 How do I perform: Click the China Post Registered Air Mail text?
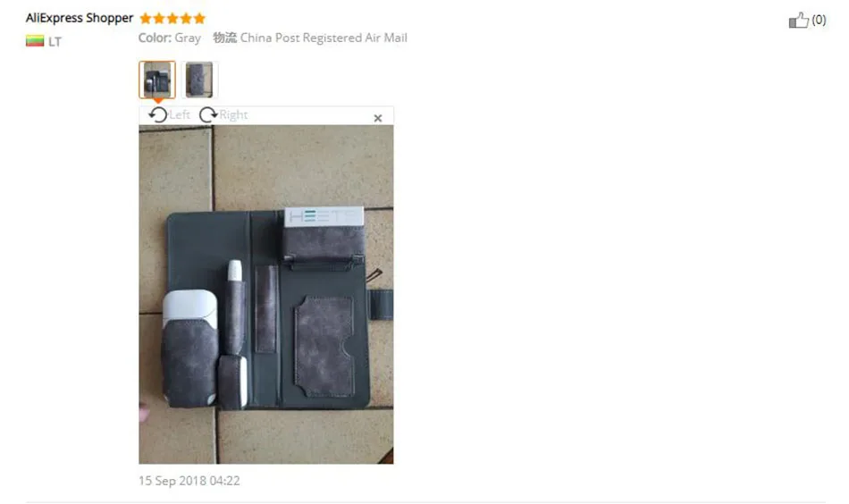click(324, 38)
